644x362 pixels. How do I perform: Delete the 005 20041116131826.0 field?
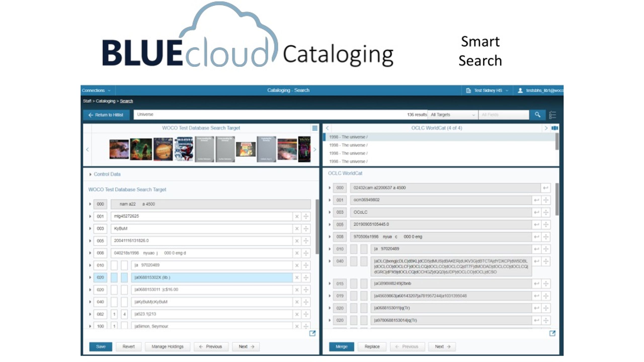[297, 241]
